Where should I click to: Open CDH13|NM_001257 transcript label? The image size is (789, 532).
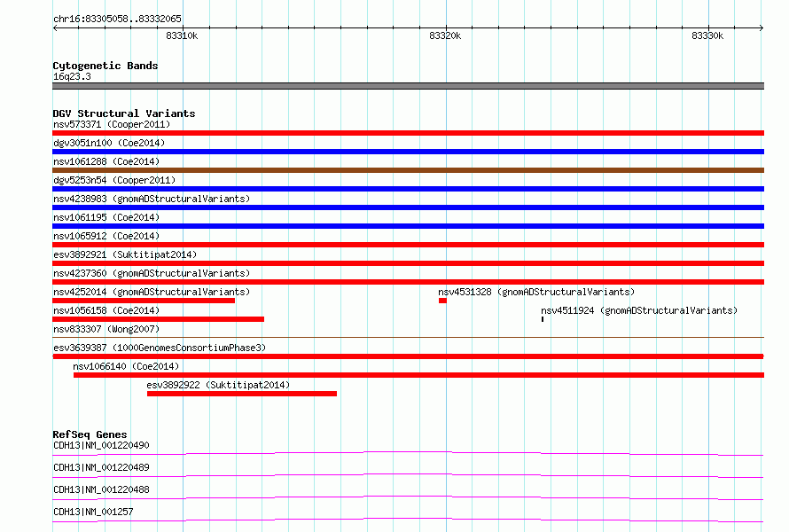[x=93, y=512]
